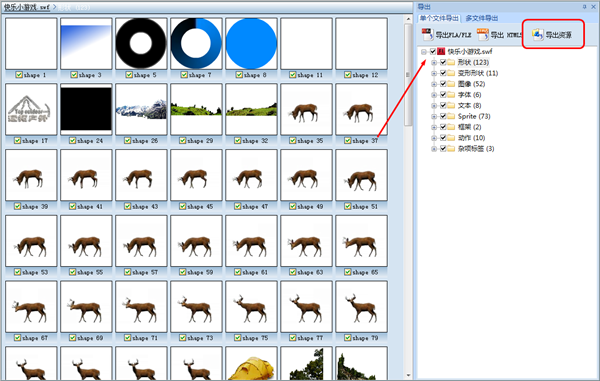Toggle the 字体 (6) checkbox

pos(443,94)
